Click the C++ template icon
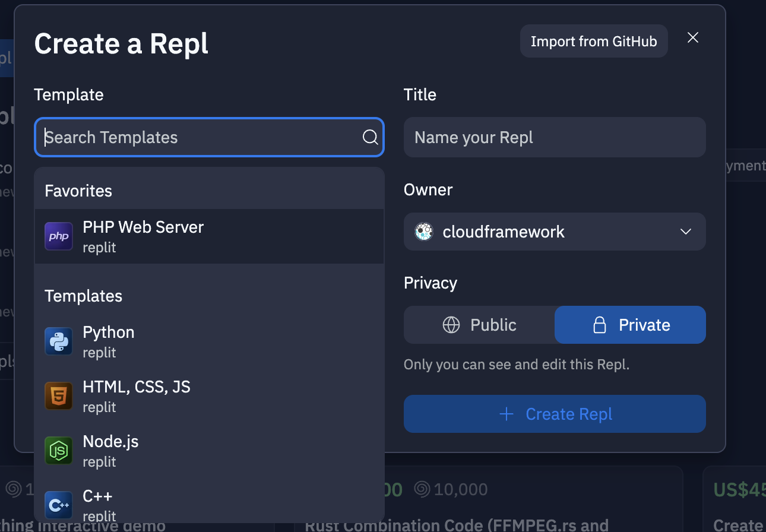Screen dimensions: 766x532 click(x=59, y=505)
